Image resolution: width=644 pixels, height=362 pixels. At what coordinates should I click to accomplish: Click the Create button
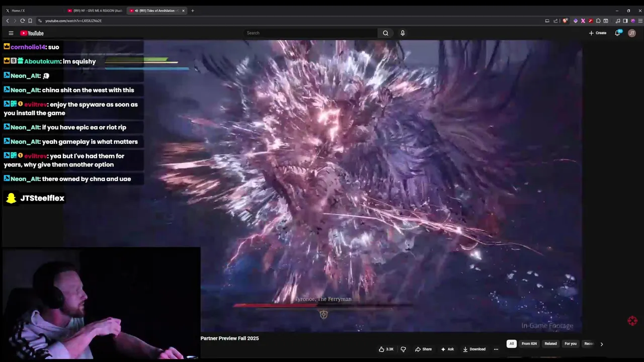pos(598,33)
